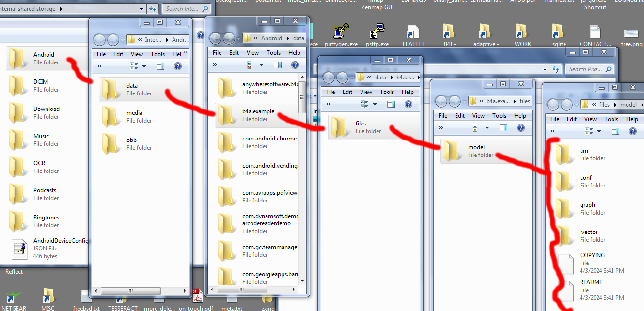Select the model folder in files window
644x311 pixels.
(x=486, y=151)
